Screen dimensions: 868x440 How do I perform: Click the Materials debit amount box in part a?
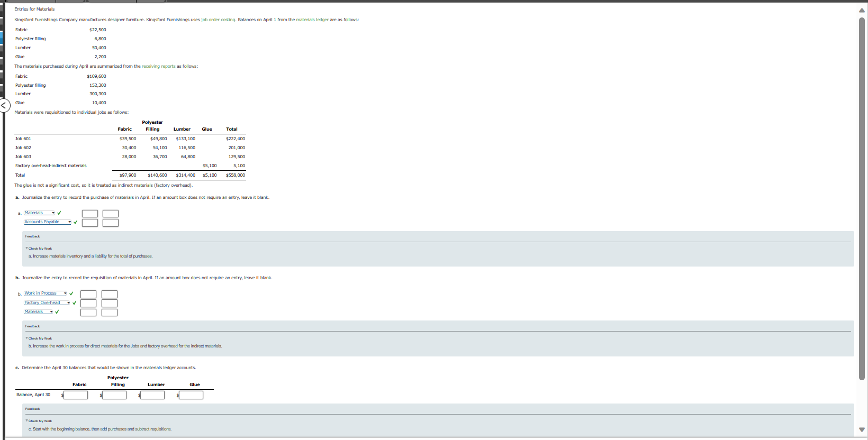[x=90, y=214]
